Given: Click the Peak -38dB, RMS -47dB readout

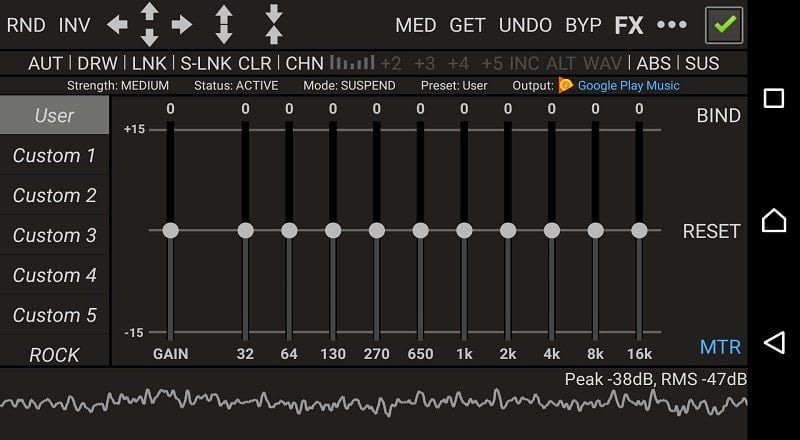Looking at the screenshot, I should click(656, 379).
